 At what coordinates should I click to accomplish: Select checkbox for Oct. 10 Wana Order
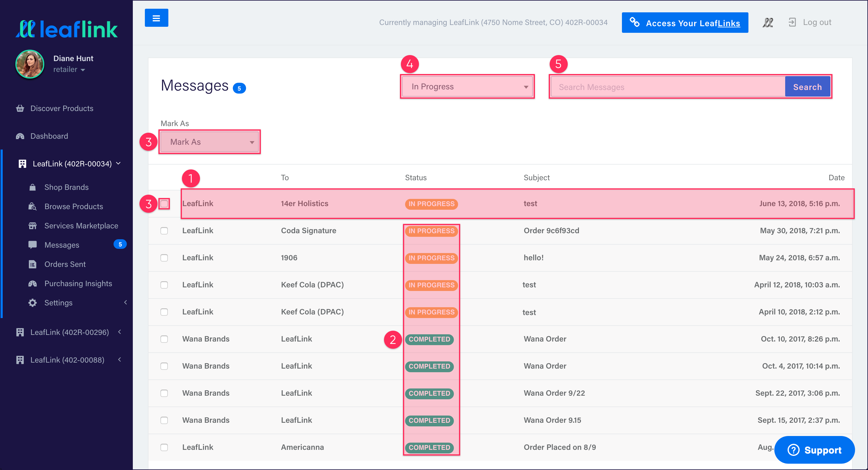coord(164,339)
